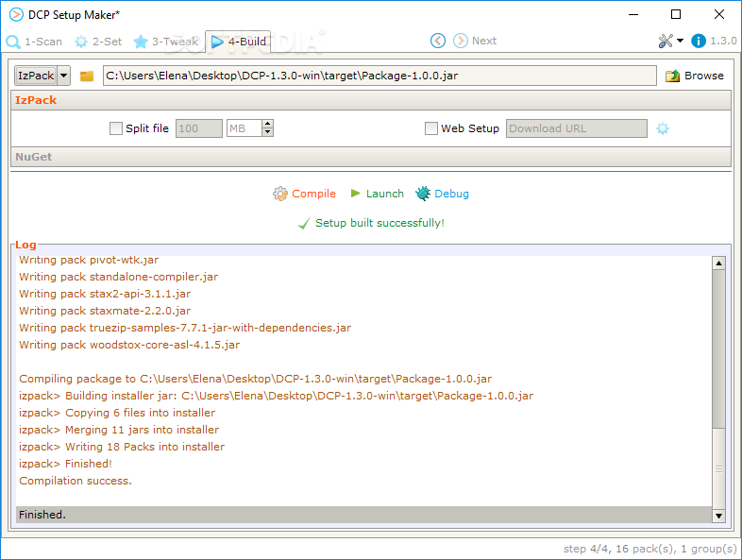742x560 pixels.
Task: Click the log scrollbar up arrow
Action: click(x=718, y=263)
